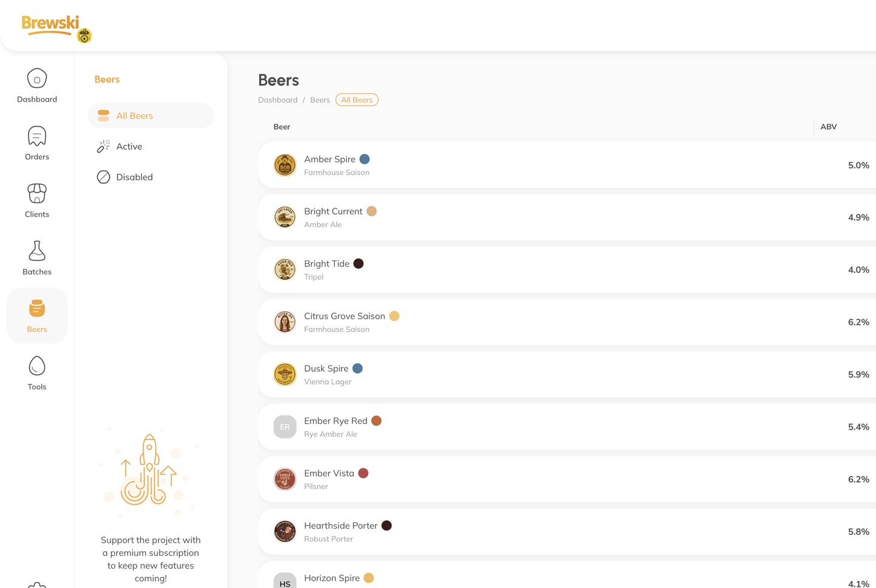876x588 pixels.
Task: Click the ABV column header
Action: (x=828, y=127)
